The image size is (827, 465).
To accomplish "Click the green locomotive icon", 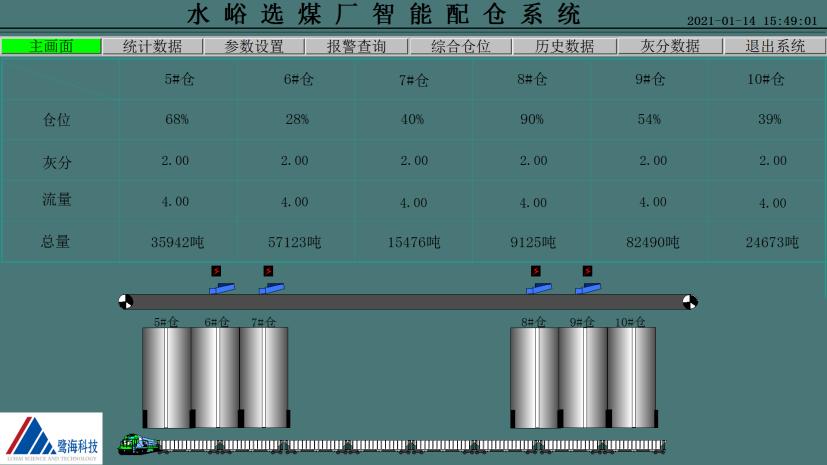I will pos(137,444).
